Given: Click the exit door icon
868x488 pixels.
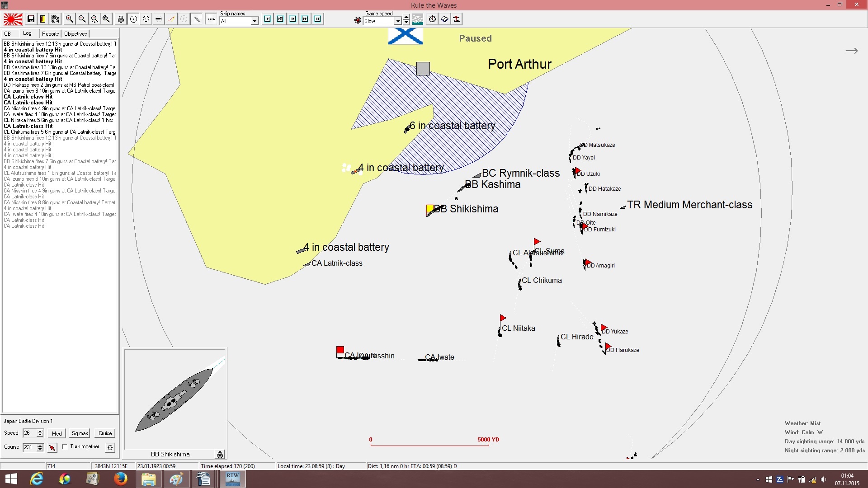Looking at the screenshot, I should coord(42,19).
